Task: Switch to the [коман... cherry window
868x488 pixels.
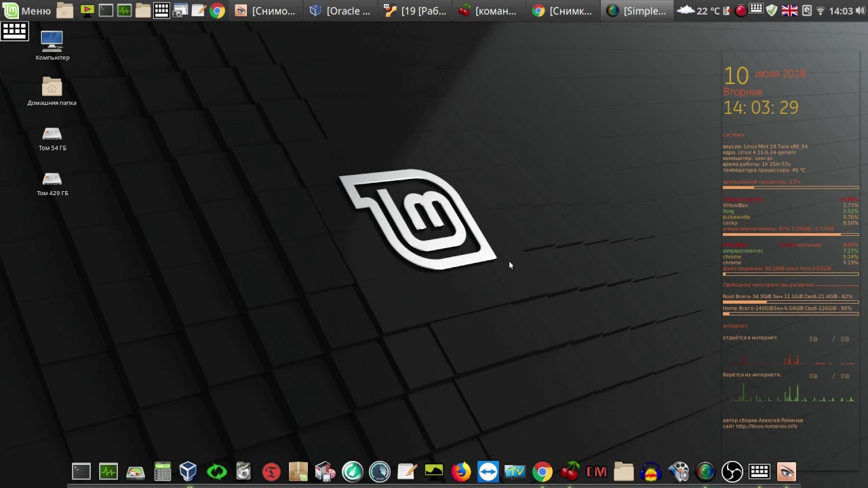Action: click(x=488, y=10)
